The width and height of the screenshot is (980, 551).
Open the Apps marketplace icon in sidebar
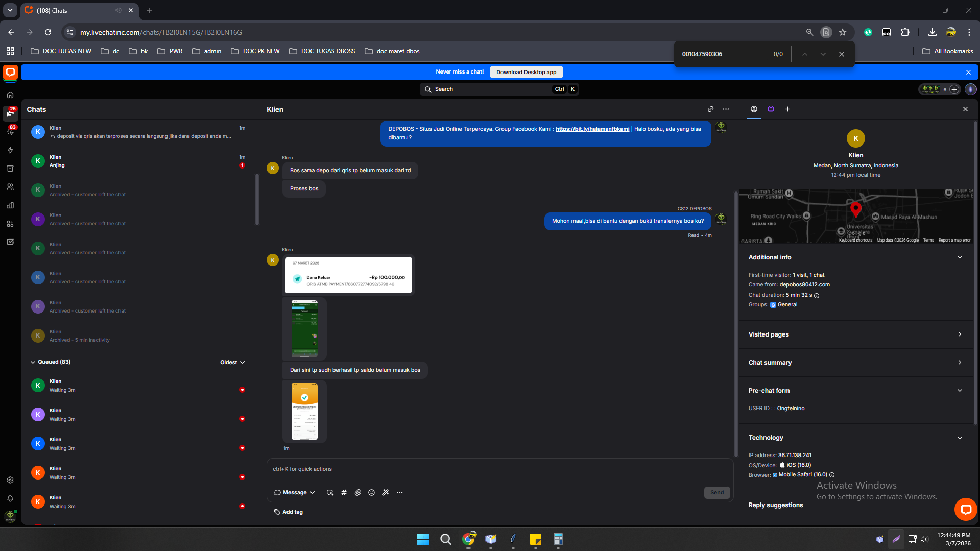click(10, 224)
